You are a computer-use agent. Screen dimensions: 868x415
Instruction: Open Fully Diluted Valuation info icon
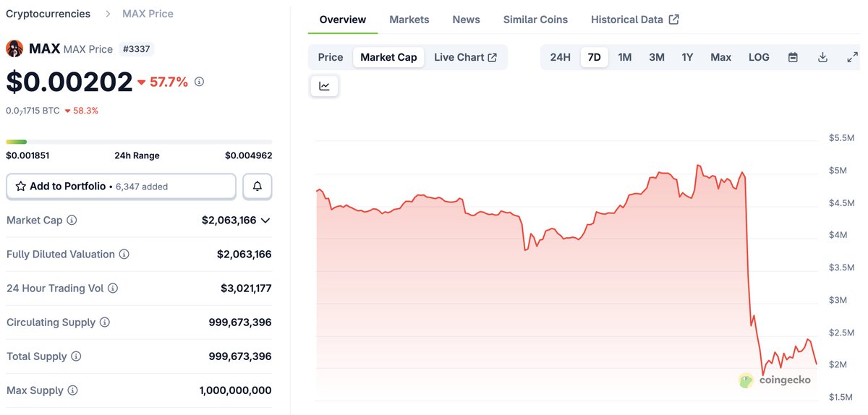pyautogui.click(x=124, y=254)
